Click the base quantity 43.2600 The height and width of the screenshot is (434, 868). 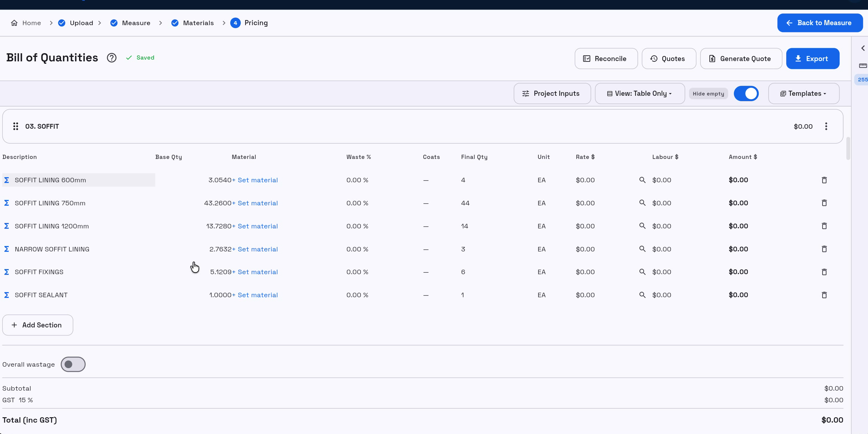(x=218, y=203)
